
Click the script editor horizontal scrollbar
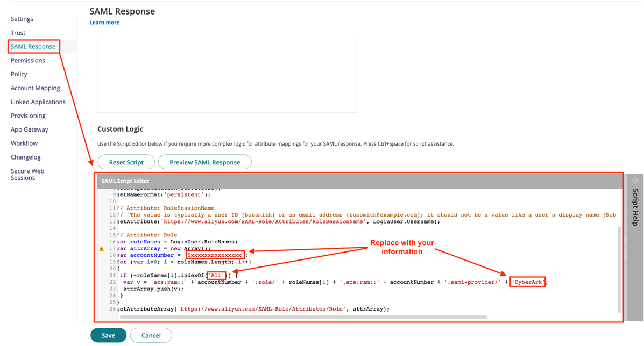click(303, 317)
